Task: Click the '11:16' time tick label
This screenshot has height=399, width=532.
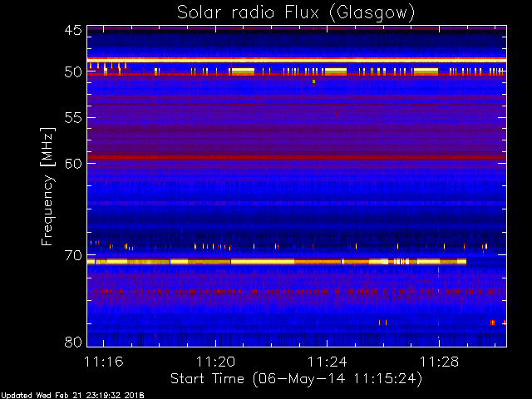Action: (x=103, y=362)
